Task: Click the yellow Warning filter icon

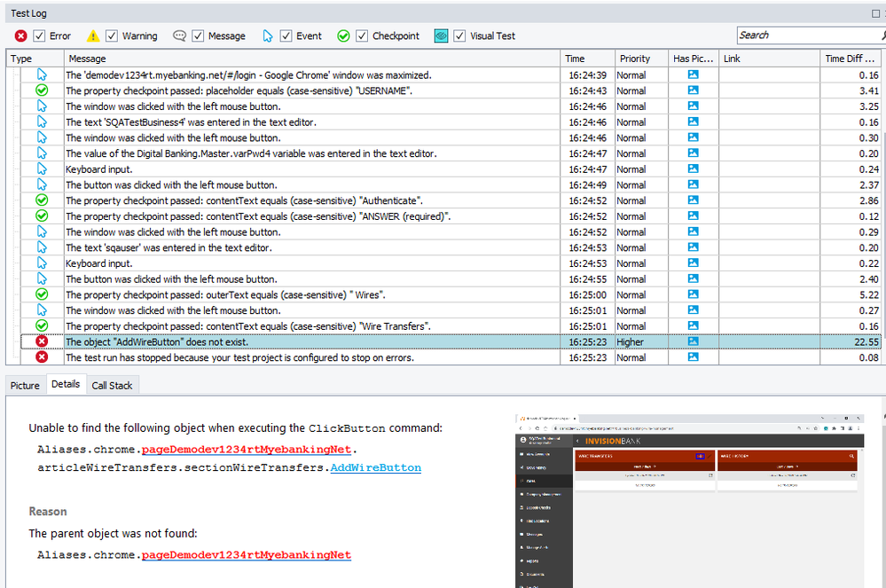Action: 93,36
